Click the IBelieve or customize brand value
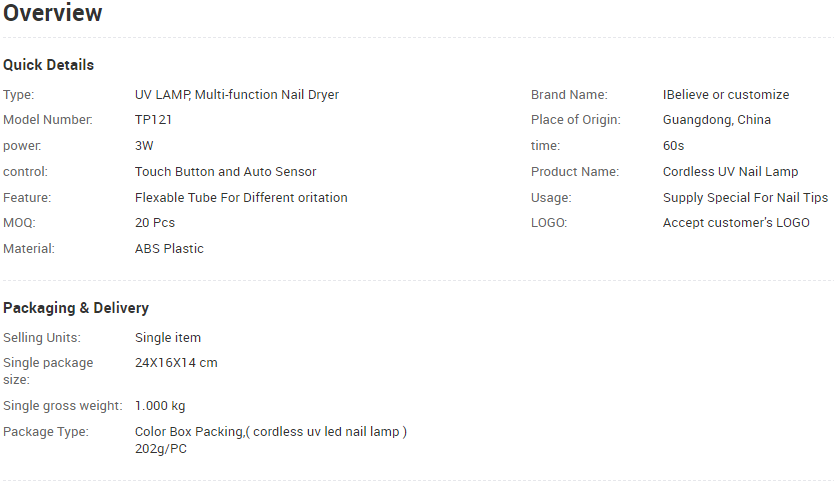The height and width of the screenshot is (489, 834). (726, 95)
